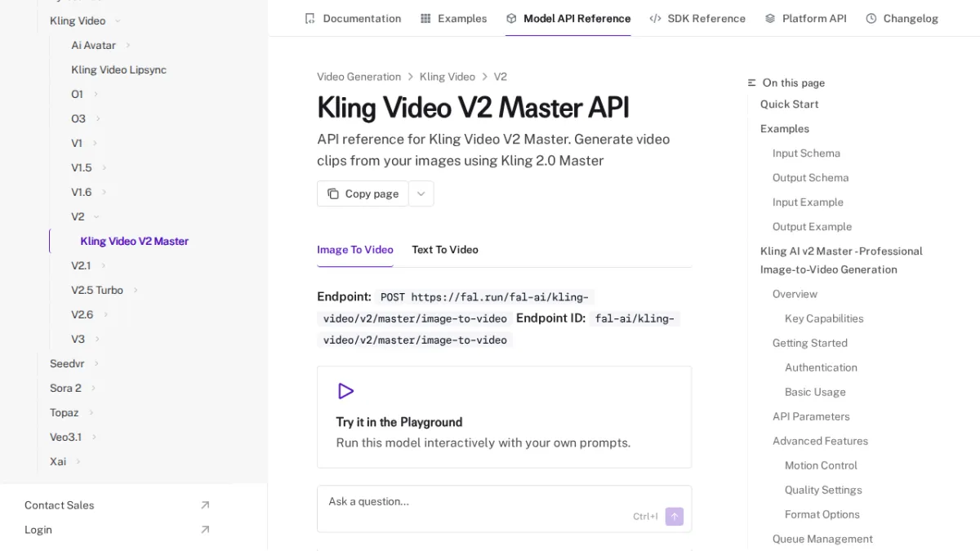The width and height of the screenshot is (980, 551).
Task: Expand the O1 sidebar chevron
Action: pyautogui.click(x=96, y=95)
